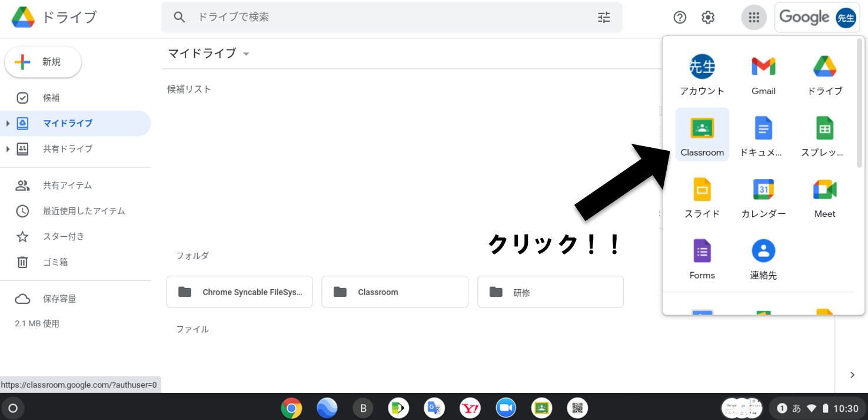Open ドライブ from the apps grid

(x=824, y=73)
